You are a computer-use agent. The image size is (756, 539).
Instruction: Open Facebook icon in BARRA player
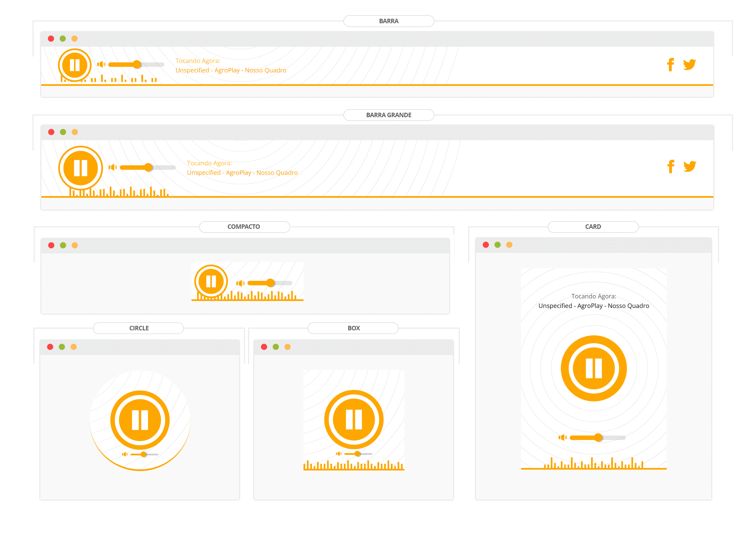point(670,65)
